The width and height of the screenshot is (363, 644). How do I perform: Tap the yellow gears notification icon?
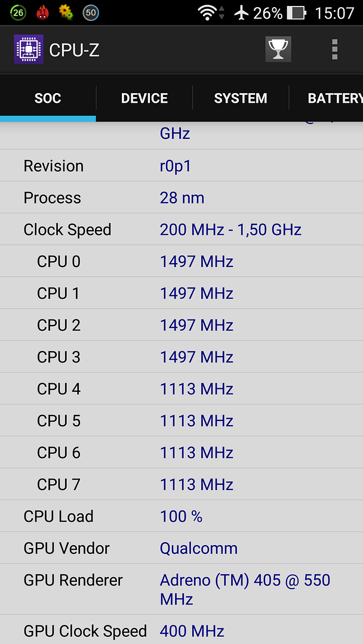point(66,13)
